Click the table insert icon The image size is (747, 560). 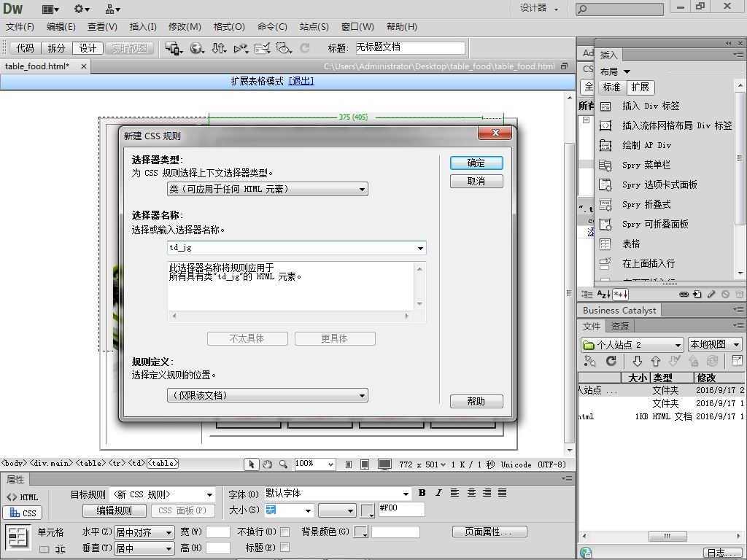pyautogui.click(x=605, y=244)
